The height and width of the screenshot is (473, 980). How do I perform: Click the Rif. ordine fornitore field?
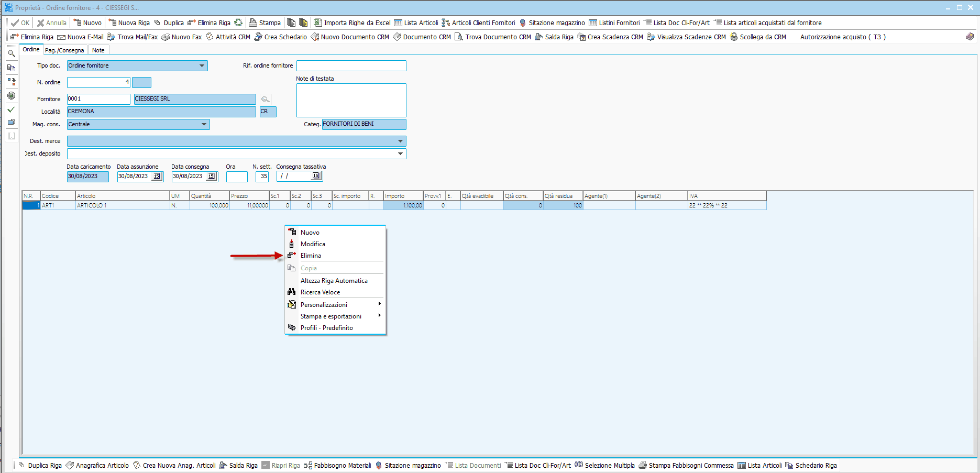351,65
